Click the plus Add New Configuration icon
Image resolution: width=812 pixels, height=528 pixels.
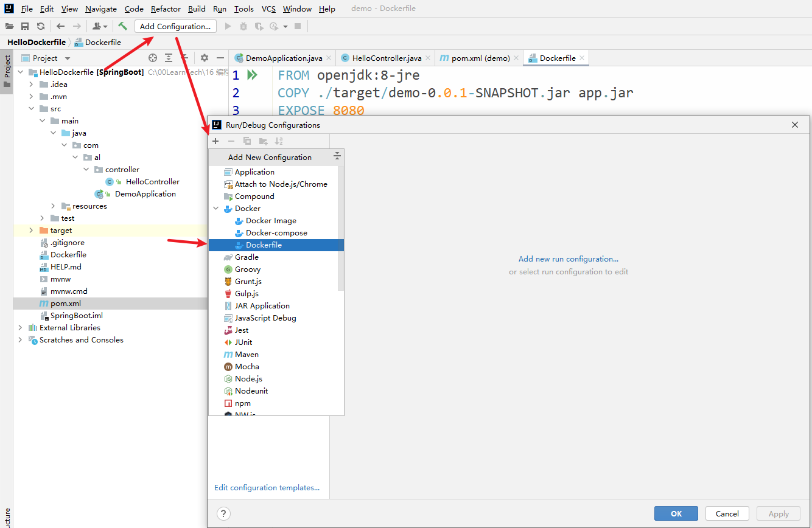[215, 141]
